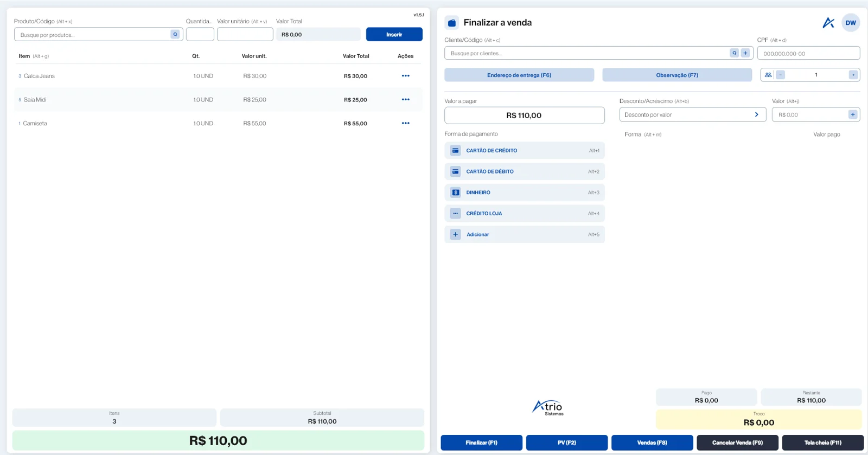The width and height of the screenshot is (868, 455).
Task: Open Endereço de entrega (F6)
Action: (x=519, y=75)
